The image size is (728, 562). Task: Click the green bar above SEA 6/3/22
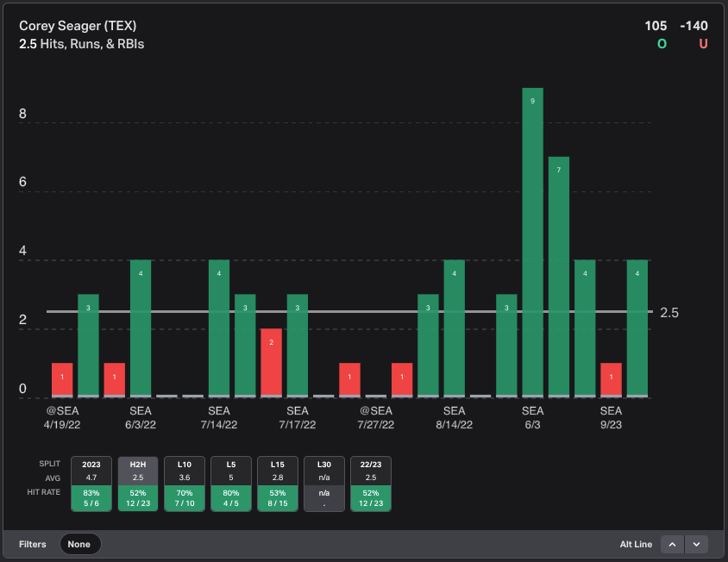coord(141,328)
